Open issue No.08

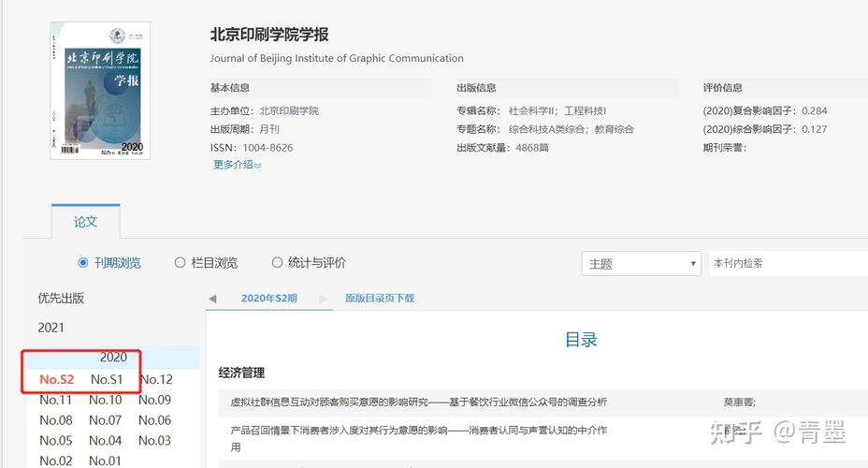(55, 420)
